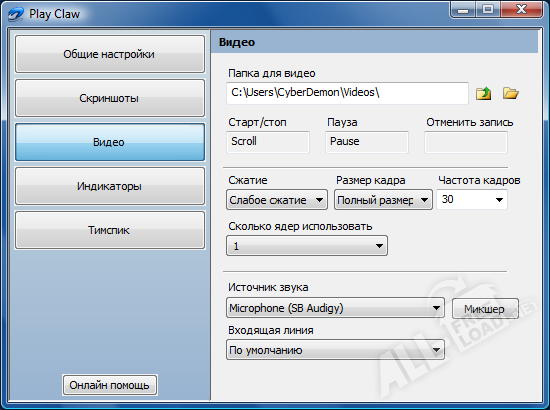Viewport: 550px width, 410px height.
Task: Open the Источник звука sound source dropdown
Action: tap(335, 308)
